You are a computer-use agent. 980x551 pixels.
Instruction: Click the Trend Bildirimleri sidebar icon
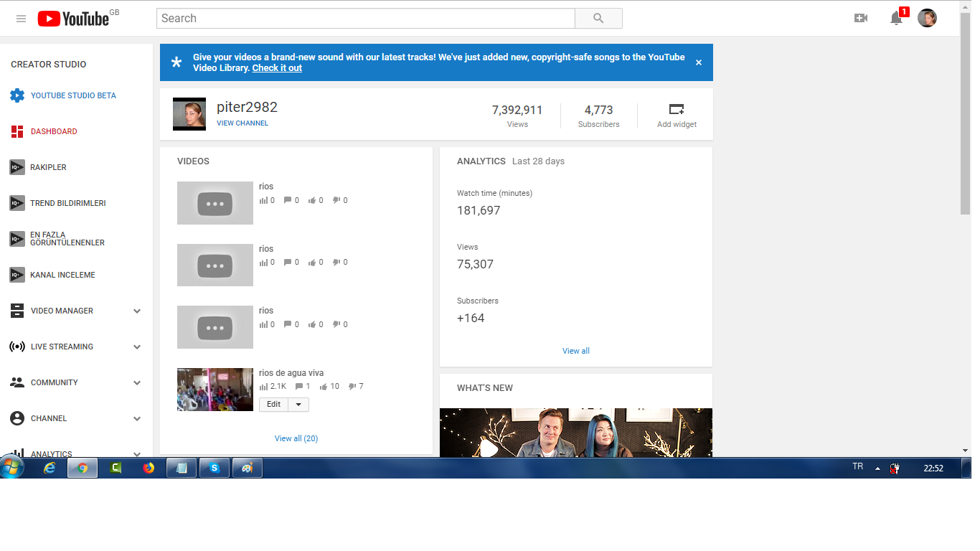[17, 203]
